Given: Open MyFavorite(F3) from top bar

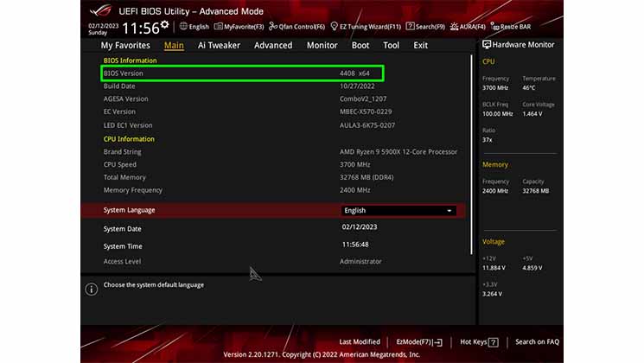Looking at the screenshot, I should (239, 26).
